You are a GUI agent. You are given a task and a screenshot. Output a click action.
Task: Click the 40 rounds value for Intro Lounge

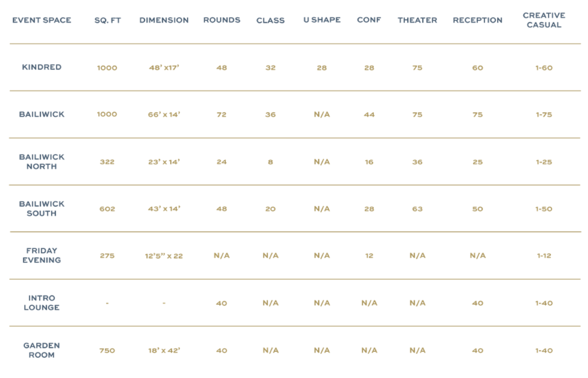coord(221,303)
